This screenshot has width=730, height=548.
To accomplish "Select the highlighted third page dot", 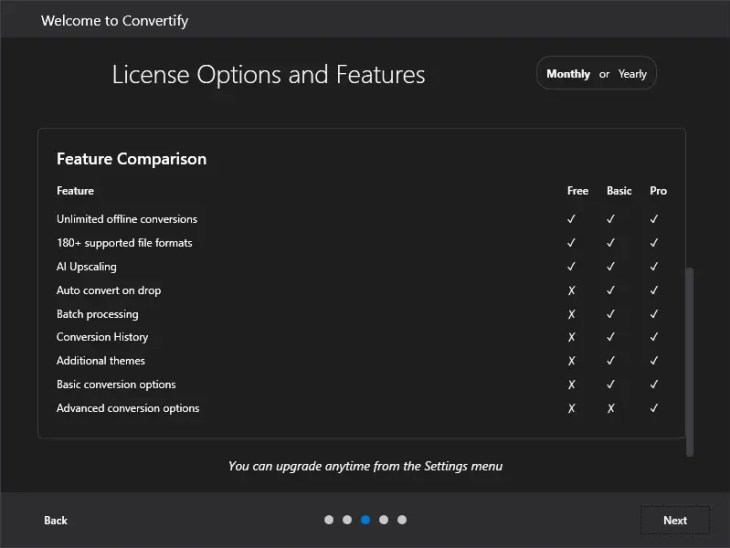I will tap(365, 520).
